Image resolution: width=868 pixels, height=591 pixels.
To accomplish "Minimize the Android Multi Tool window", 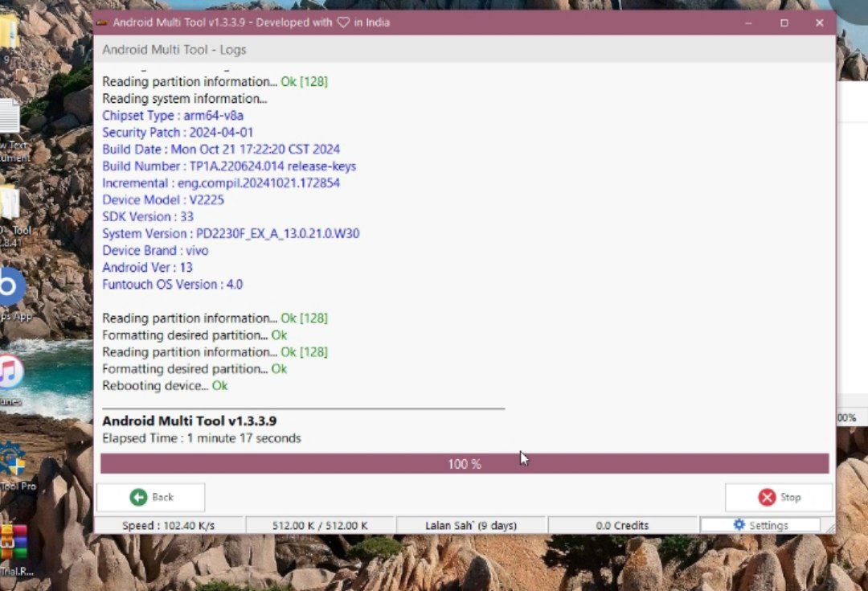I will coord(749,23).
